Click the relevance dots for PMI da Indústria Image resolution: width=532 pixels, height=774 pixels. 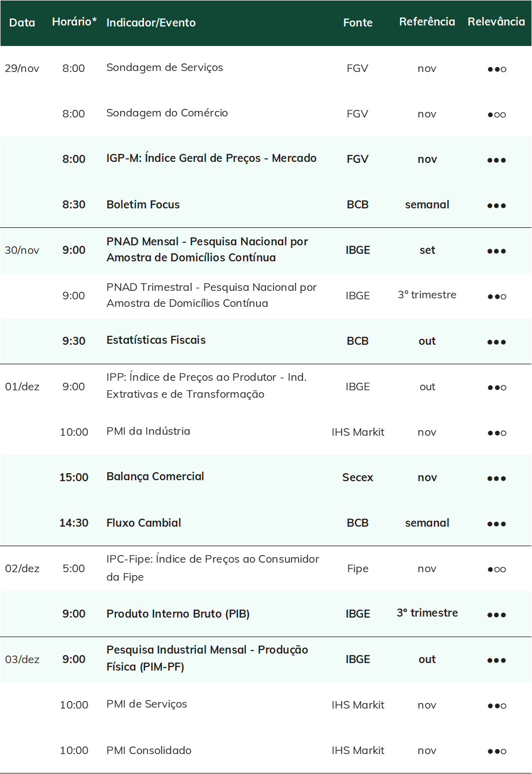pos(497,433)
